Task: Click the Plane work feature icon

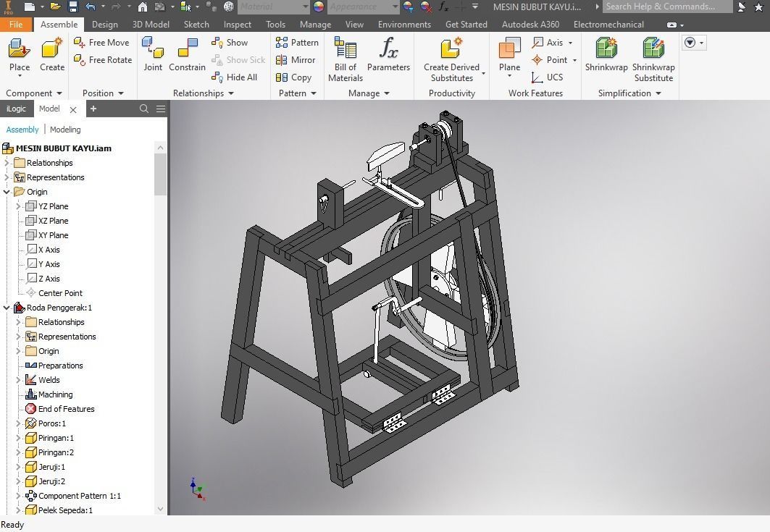Action: 509,48
